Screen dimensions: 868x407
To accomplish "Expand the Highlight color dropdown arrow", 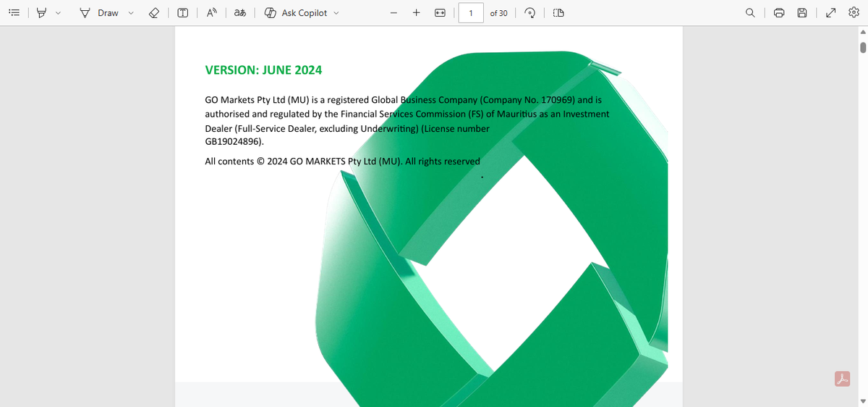I will click(57, 13).
